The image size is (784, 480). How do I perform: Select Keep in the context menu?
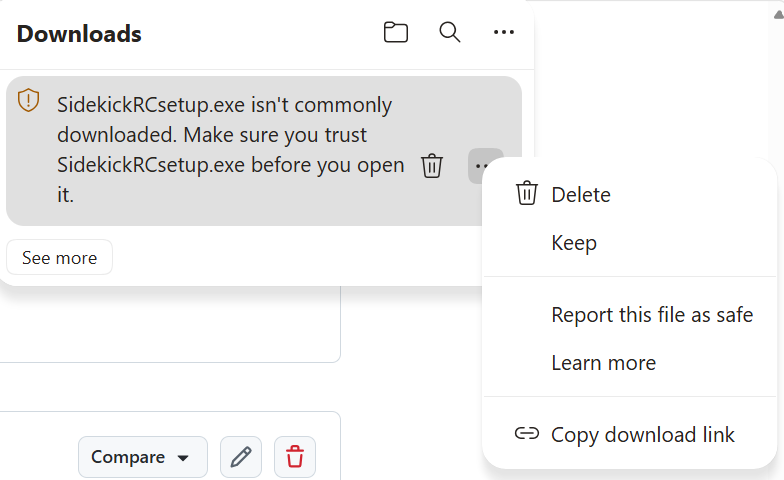point(629,242)
